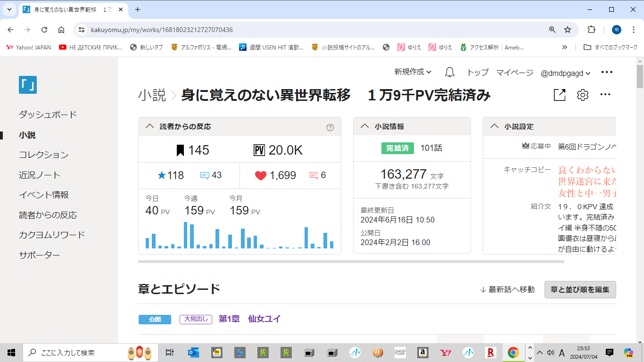Click the blue star rating count 118

click(171, 176)
